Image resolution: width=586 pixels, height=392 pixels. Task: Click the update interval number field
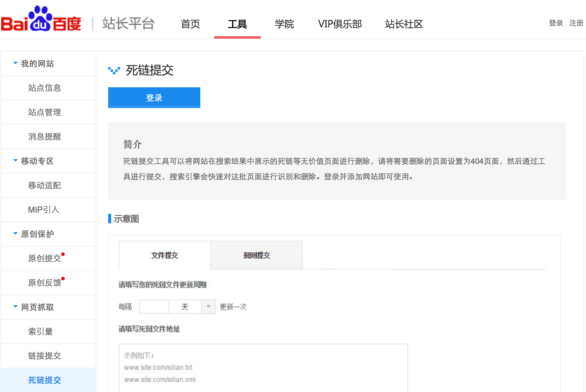pyautogui.click(x=154, y=306)
